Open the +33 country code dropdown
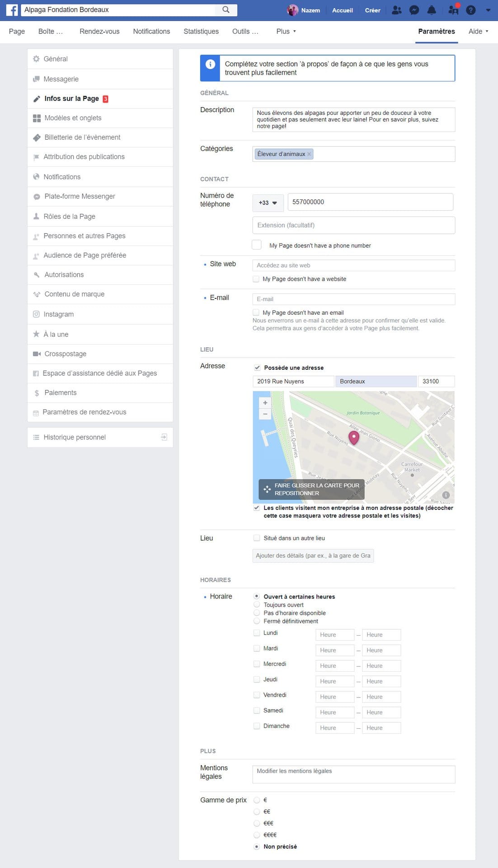Image resolution: width=498 pixels, height=868 pixels. coord(268,203)
